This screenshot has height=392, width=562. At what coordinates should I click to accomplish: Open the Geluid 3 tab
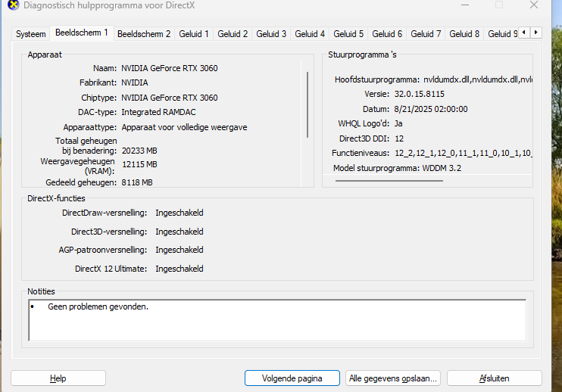pos(271,34)
